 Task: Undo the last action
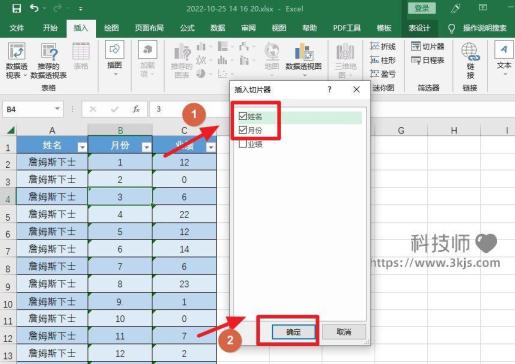pos(34,8)
